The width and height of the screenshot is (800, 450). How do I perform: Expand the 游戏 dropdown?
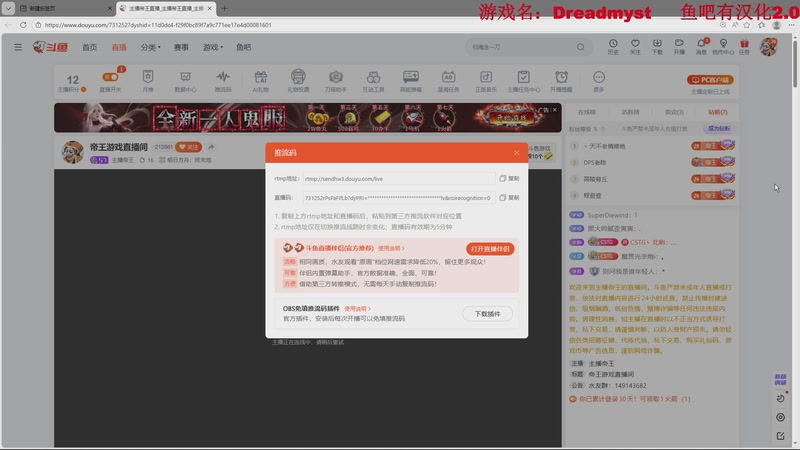pos(213,47)
